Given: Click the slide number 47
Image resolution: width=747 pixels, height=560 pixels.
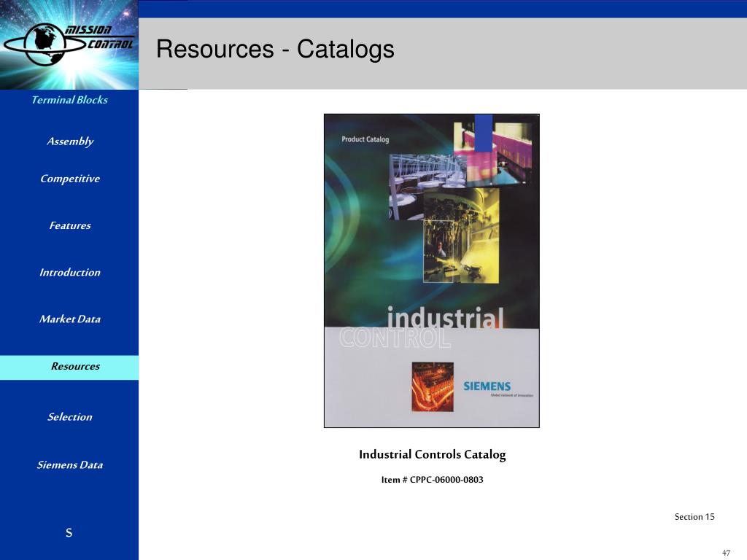Looking at the screenshot, I should coord(726,553).
